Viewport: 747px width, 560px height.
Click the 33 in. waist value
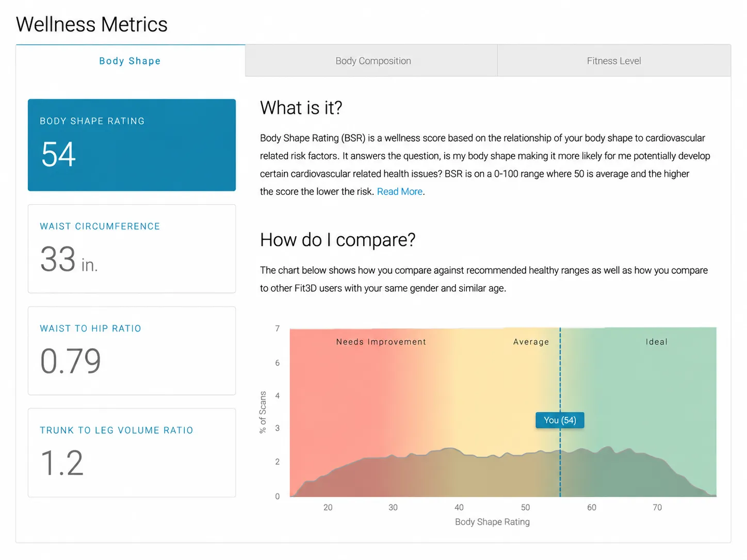click(69, 259)
